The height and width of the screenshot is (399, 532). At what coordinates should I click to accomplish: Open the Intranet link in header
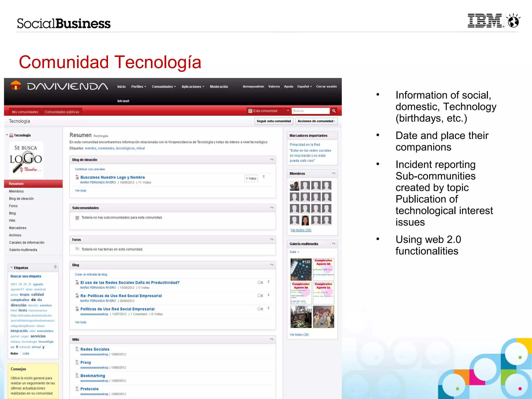click(x=123, y=101)
